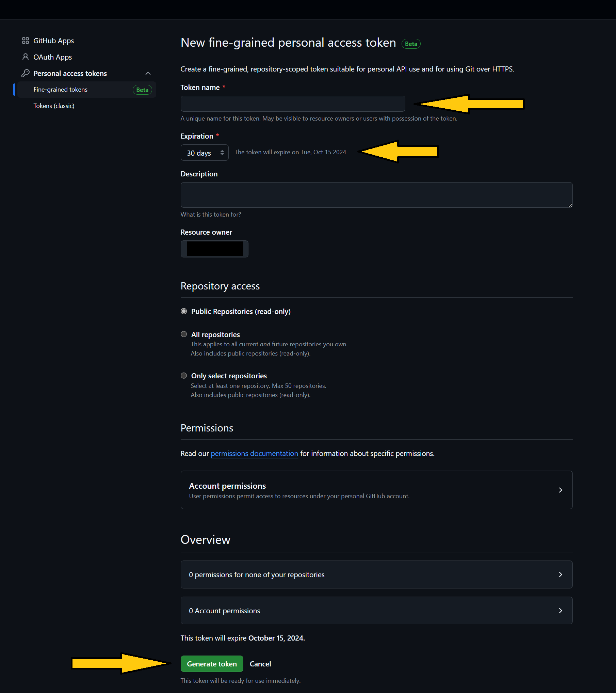Click the Cancel button

click(x=260, y=664)
